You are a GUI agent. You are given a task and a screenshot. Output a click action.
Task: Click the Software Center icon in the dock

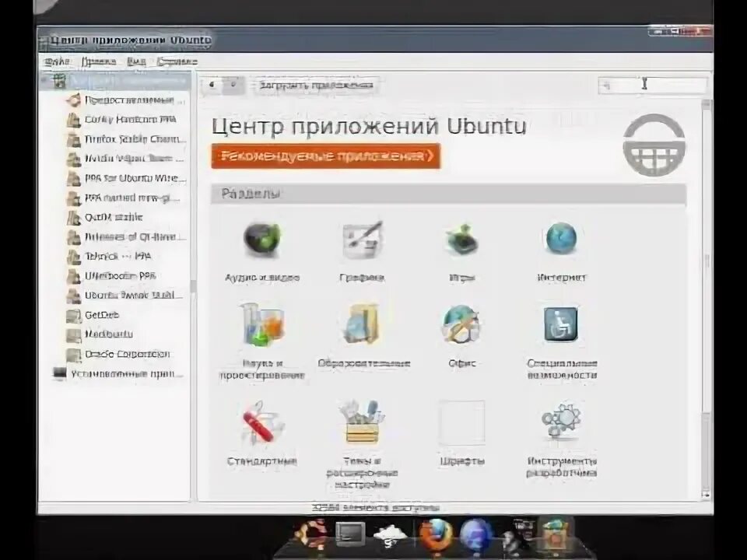(555, 534)
